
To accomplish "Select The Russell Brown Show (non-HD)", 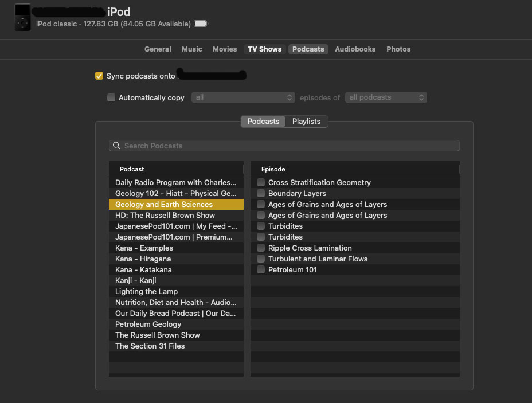I will pos(176,335).
